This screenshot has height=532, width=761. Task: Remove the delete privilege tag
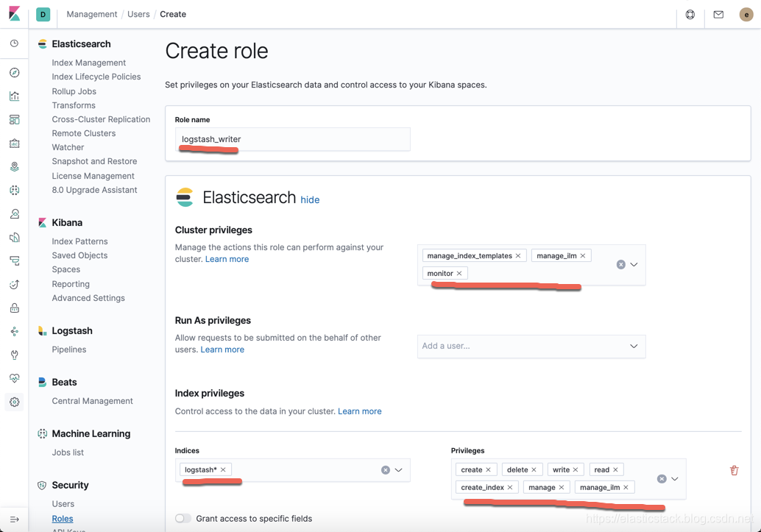534,469
